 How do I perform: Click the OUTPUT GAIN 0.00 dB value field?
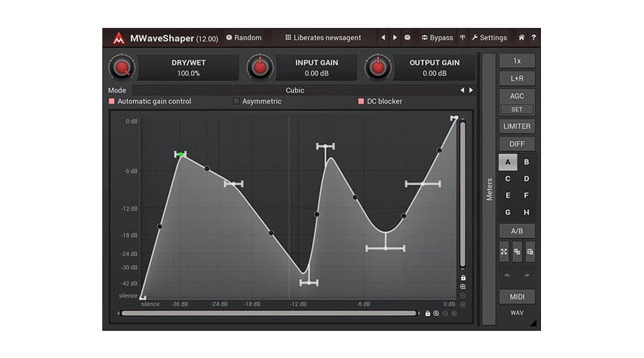tap(434, 68)
